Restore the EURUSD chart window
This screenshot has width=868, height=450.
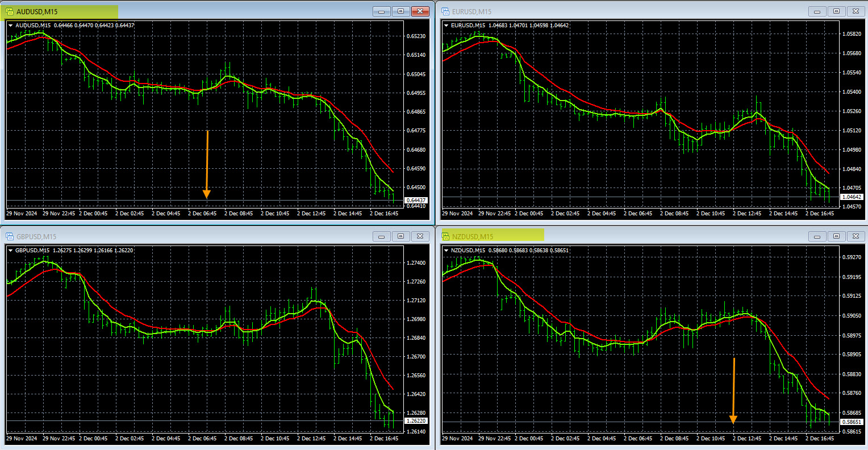(x=836, y=11)
